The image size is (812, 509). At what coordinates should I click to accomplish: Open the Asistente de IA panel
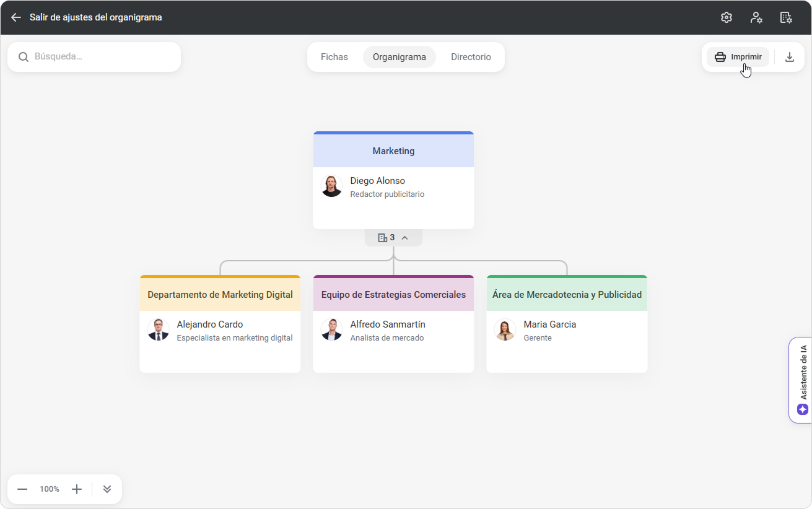(802, 380)
